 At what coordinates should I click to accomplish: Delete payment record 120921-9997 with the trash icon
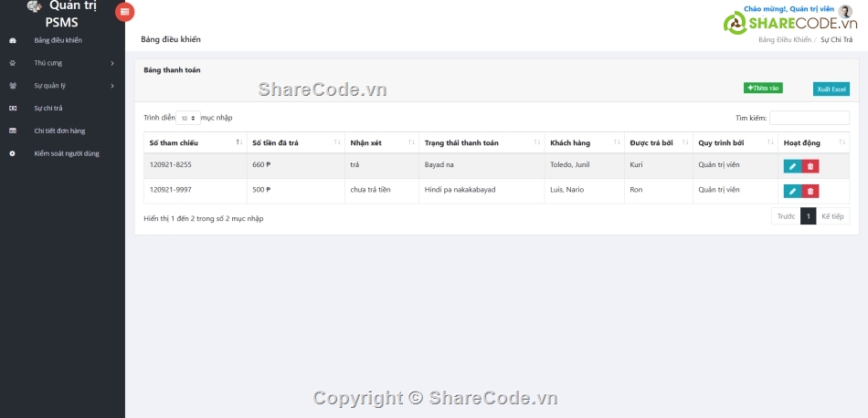click(810, 191)
